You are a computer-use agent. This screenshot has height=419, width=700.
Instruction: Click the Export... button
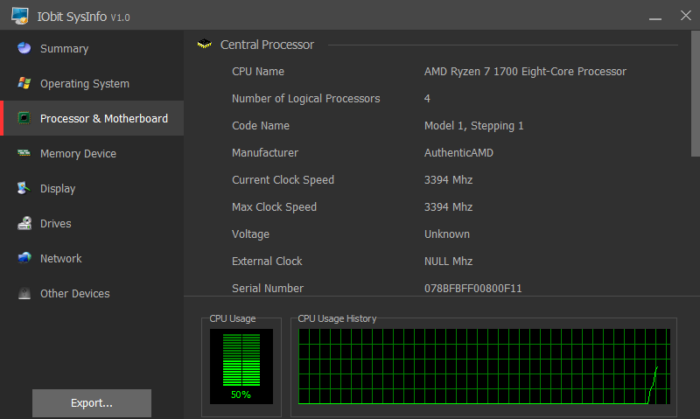click(x=92, y=403)
